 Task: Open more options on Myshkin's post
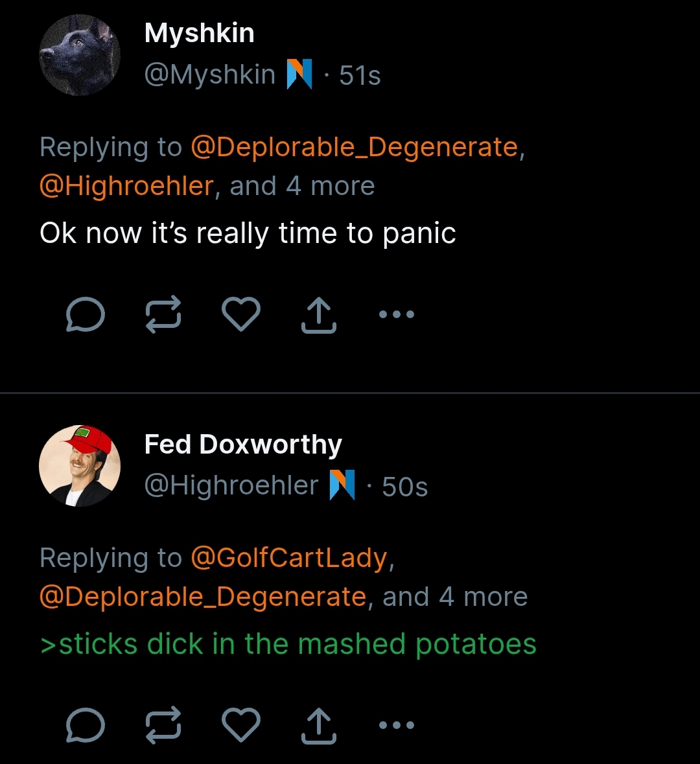click(397, 314)
